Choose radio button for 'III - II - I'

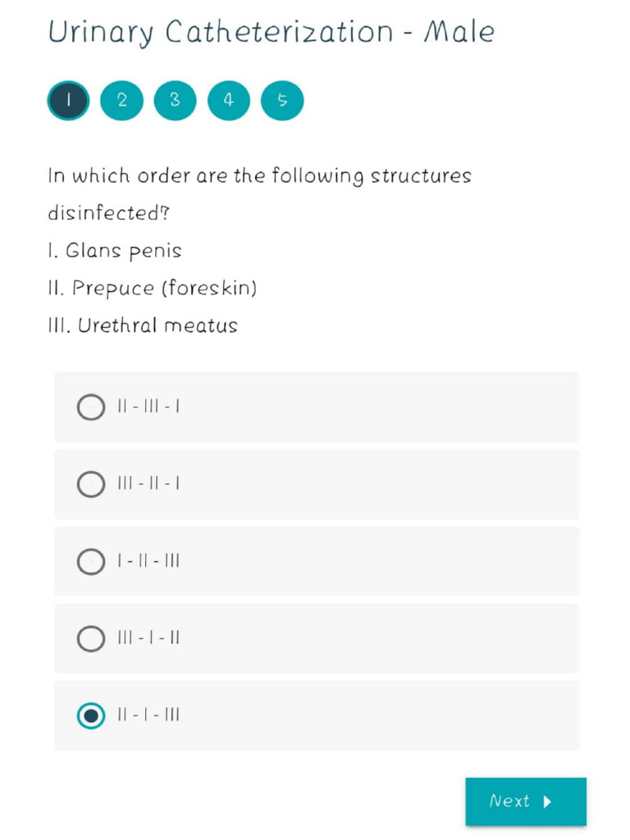91,484
